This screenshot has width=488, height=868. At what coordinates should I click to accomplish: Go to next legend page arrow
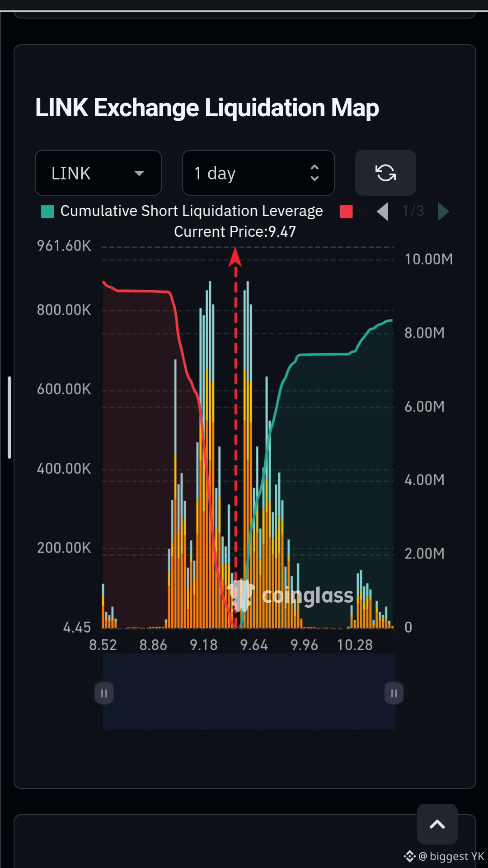(443, 211)
